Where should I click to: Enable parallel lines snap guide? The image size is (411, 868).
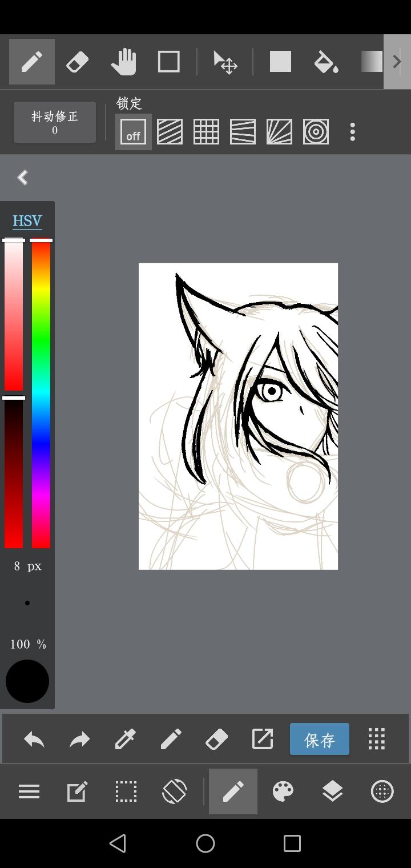[x=170, y=132]
